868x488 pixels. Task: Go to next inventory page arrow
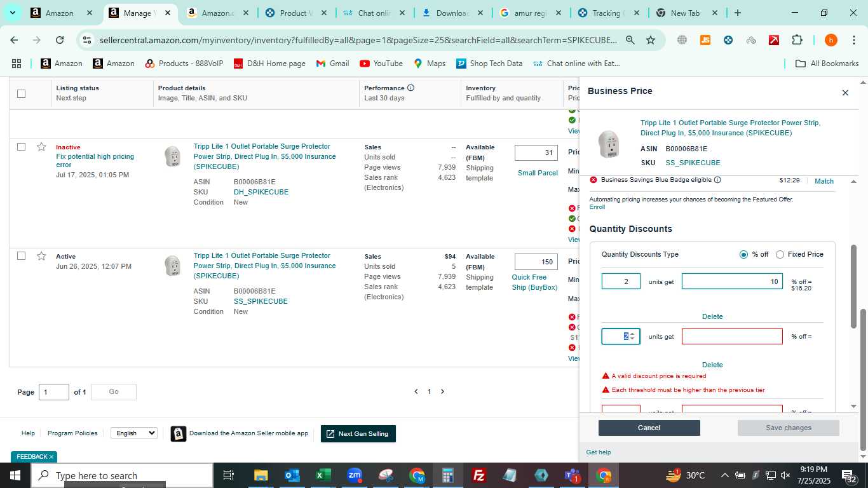point(443,391)
